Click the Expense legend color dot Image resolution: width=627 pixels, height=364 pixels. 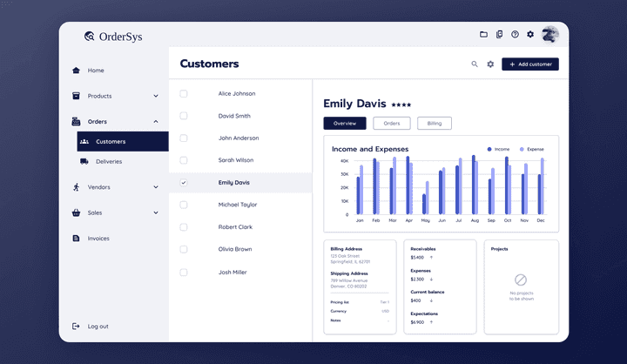click(522, 149)
